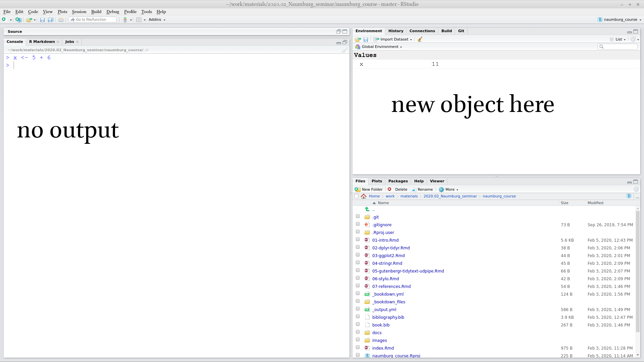
Task: Switch to the Packages tab
Action: (x=398, y=181)
